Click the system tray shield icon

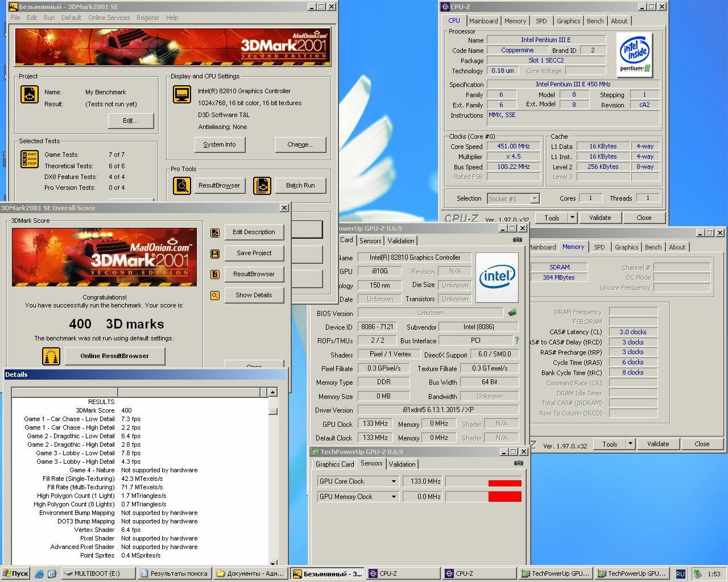[x=697, y=573]
